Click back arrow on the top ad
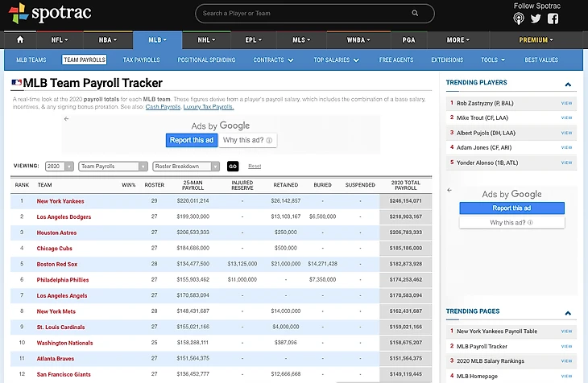The width and height of the screenshot is (588, 383). coord(67,119)
